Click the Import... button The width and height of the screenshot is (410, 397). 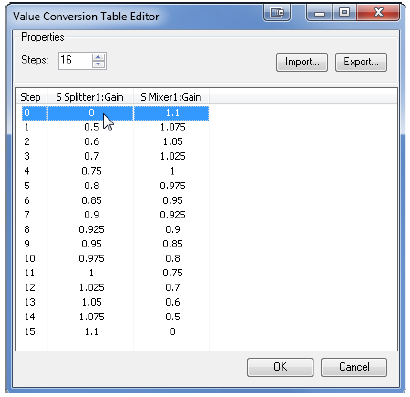[x=302, y=62]
